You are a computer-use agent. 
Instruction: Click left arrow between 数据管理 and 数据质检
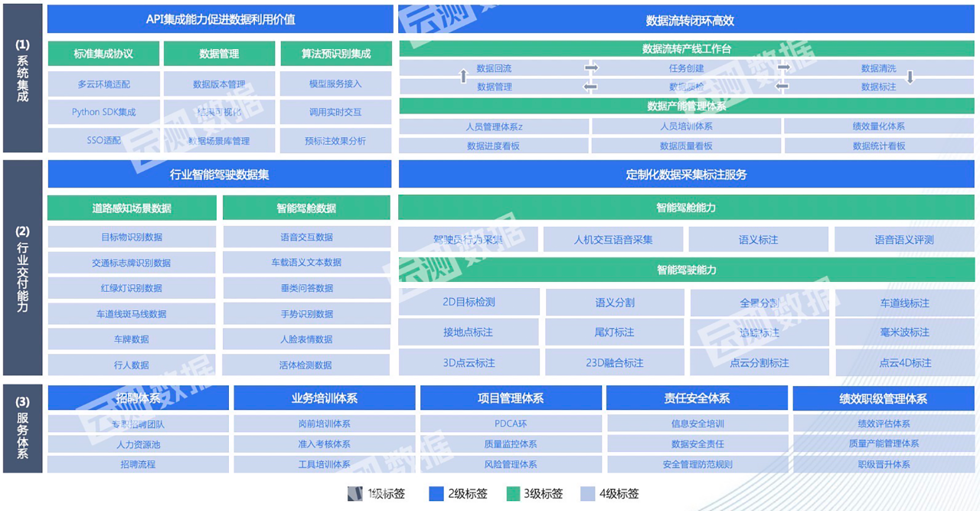point(590,87)
